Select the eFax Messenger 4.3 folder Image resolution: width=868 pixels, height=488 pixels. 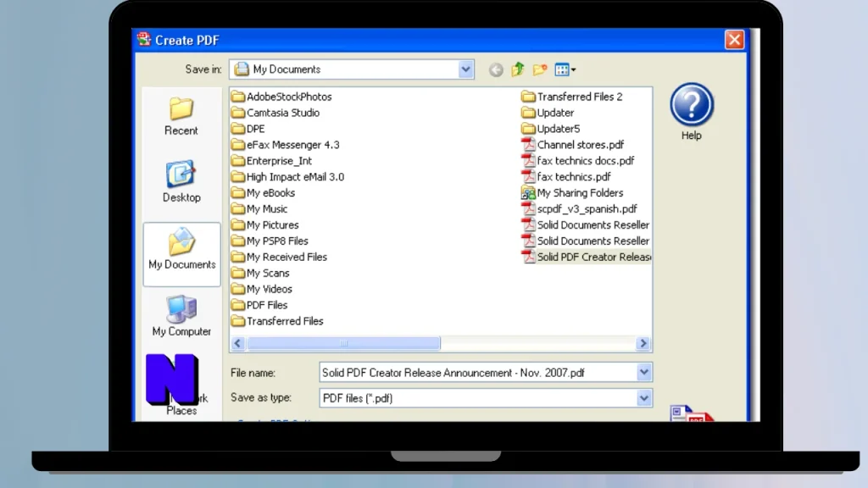(x=286, y=145)
